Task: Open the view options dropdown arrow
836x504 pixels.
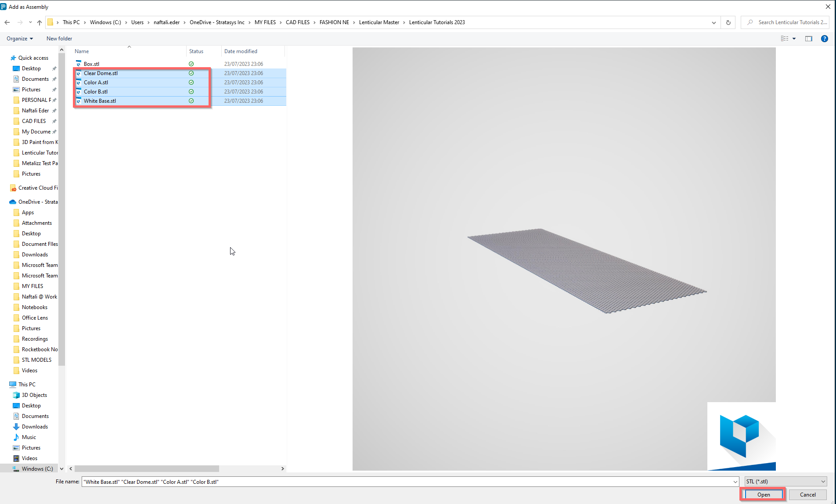Action: point(794,39)
